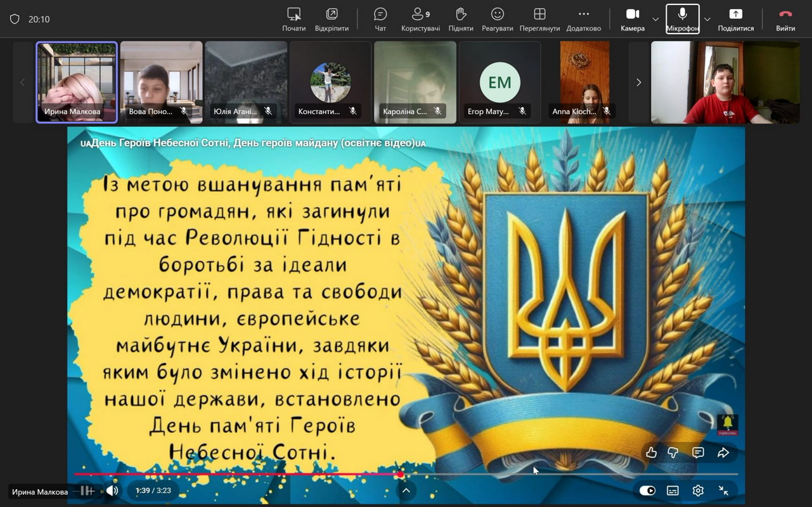Expand the chevron-up panel in video player
The height and width of the screenshot is (507, 812).
pos(406,491)
